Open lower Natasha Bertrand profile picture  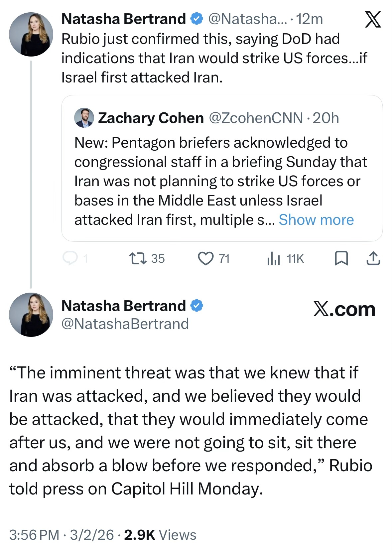(31, 315)
